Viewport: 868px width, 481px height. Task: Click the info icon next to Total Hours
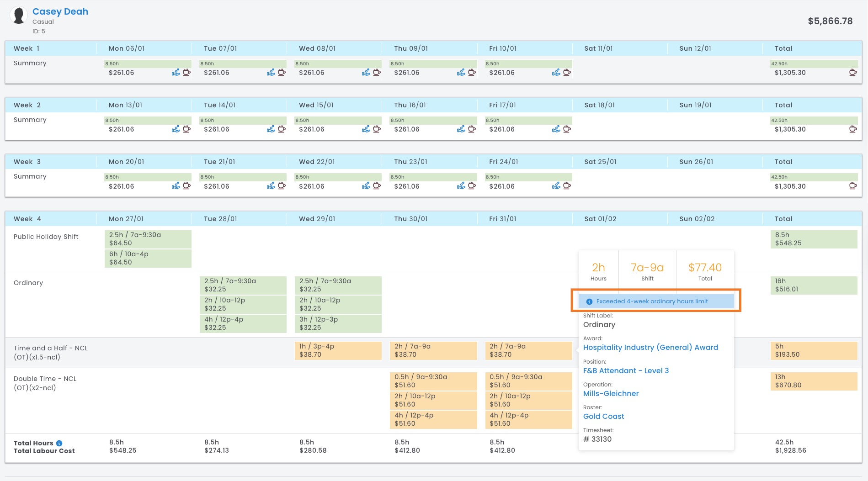pyautogui.click(x=59, y=443)
